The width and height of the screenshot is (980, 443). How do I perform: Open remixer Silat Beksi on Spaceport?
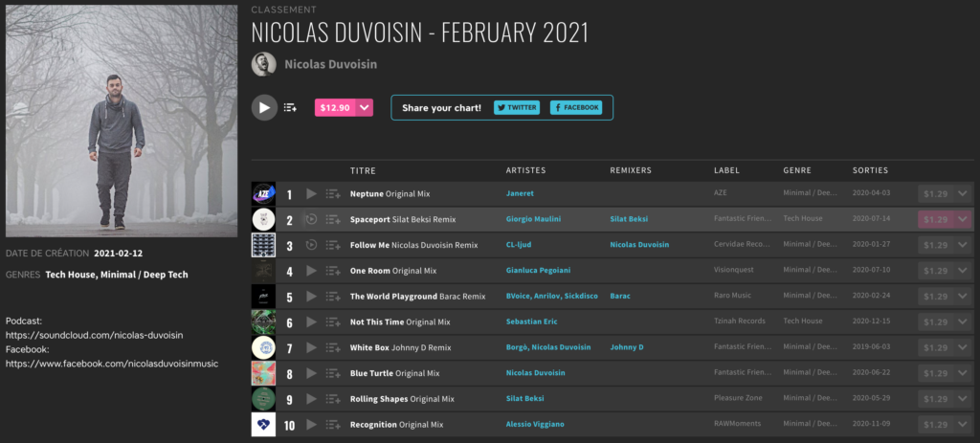(629, 219)
